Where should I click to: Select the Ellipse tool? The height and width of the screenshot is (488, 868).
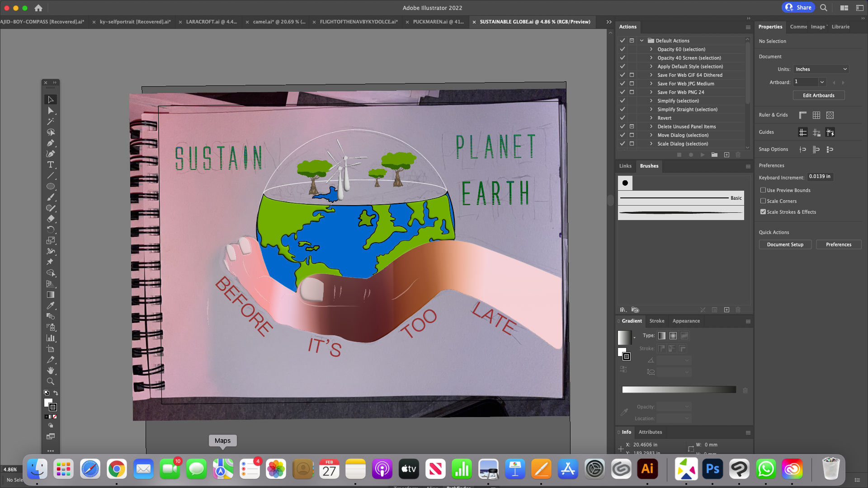tap(51, 187)
